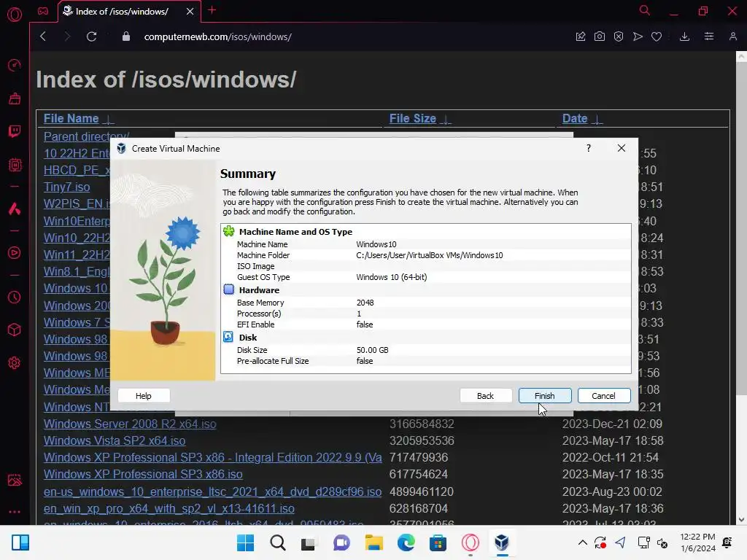Open en-us_windows_10_enterprise_ltsc_2021 iso link

212,491
